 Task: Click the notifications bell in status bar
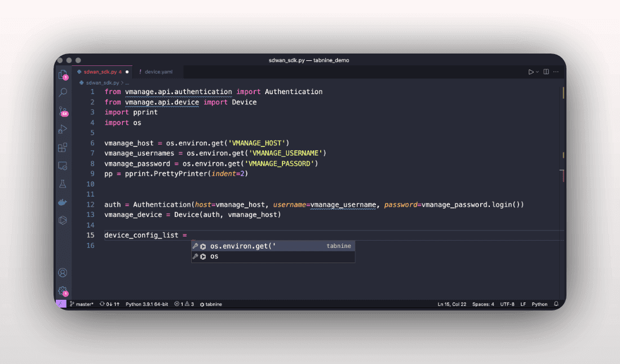pyautogui.click(x=556, y=304)
